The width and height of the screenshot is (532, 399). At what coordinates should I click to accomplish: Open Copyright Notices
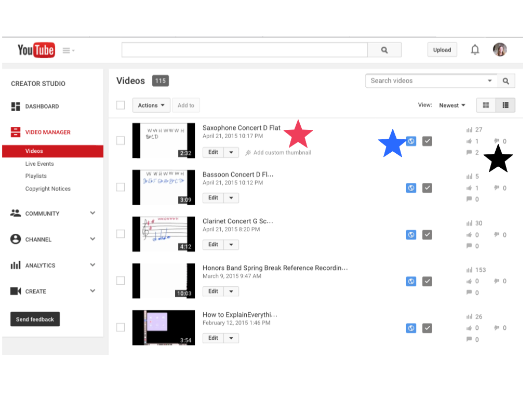48,189
